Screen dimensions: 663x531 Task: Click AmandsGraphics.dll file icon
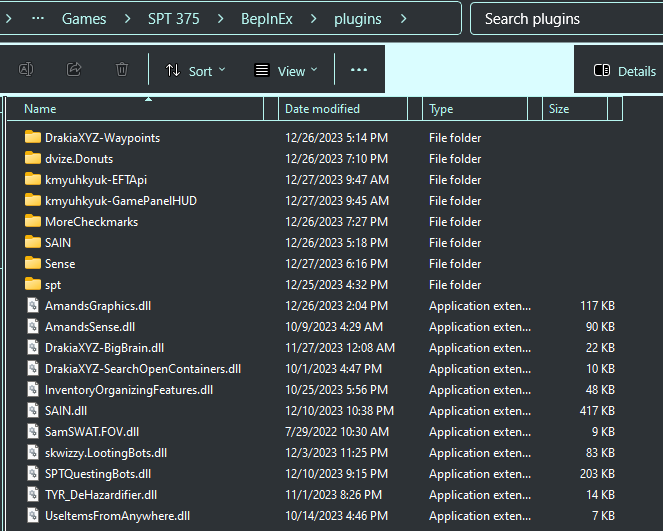33,305
